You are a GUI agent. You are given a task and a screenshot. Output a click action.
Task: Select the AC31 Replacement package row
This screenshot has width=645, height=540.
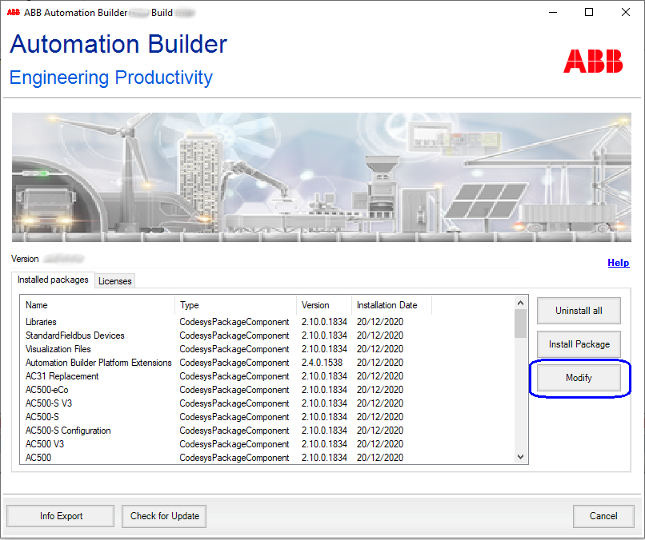[x=62, y=376]
